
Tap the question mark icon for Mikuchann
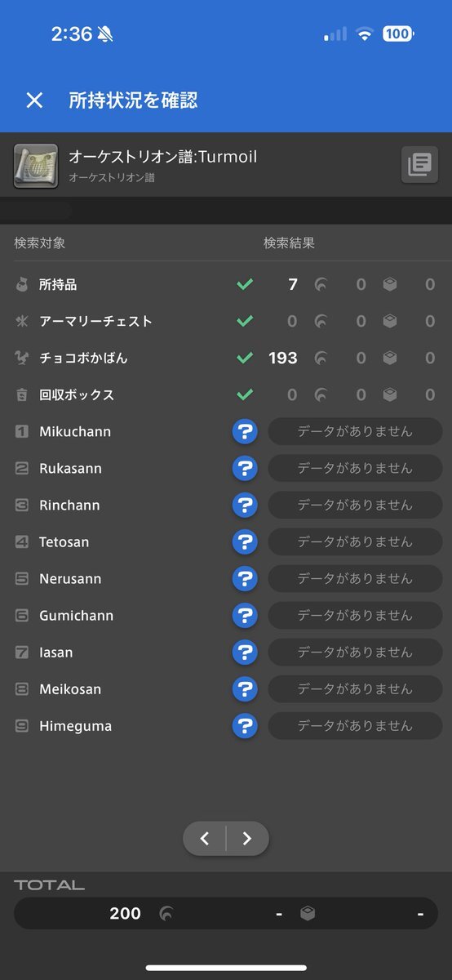[x=245, y=431]
